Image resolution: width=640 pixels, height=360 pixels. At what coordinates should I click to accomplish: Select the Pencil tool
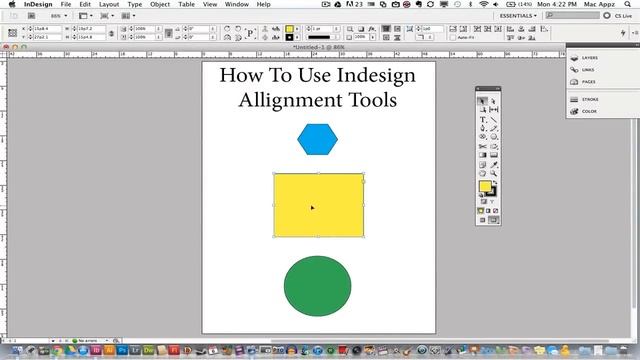tap(493, 128)
